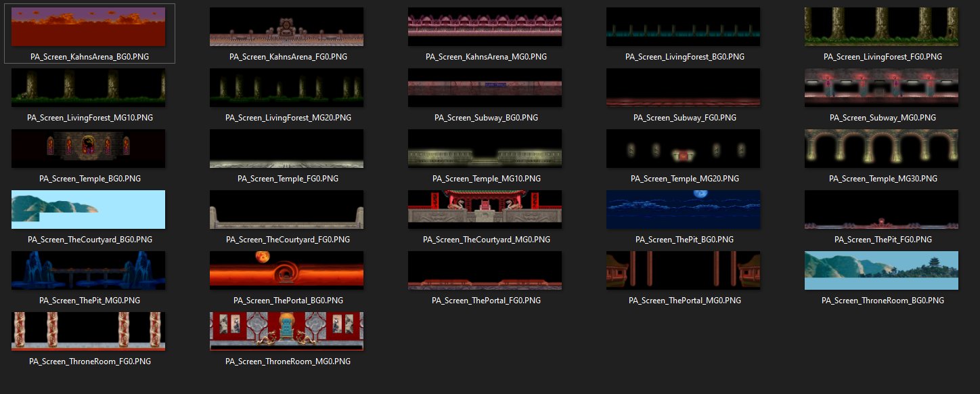
Task: Select the KahnsArena_FG0 thumbnail image
Action: click(x=287, y=27)
